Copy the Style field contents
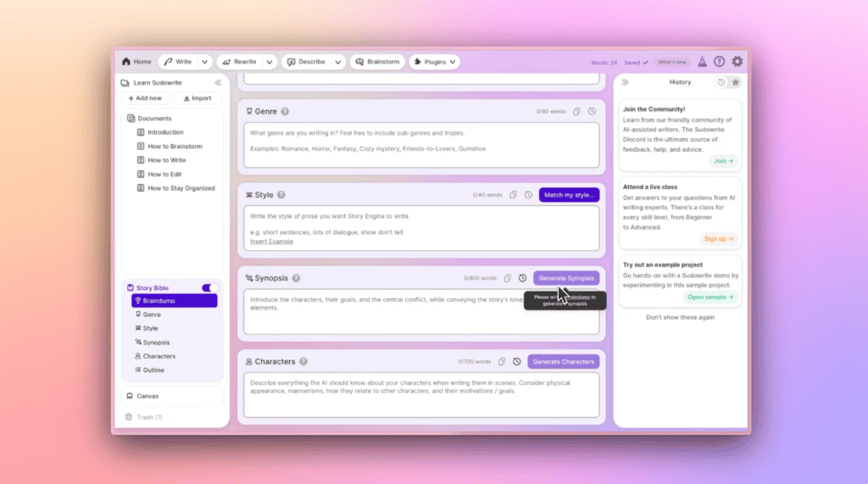The image size is (868, 484). coord(513,195)
